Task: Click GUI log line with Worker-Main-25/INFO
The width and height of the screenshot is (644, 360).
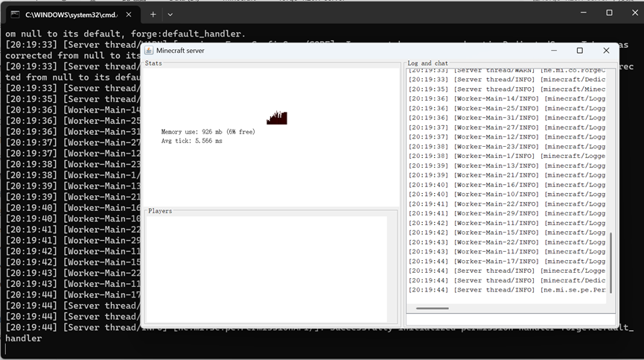Action: (507, 109)
